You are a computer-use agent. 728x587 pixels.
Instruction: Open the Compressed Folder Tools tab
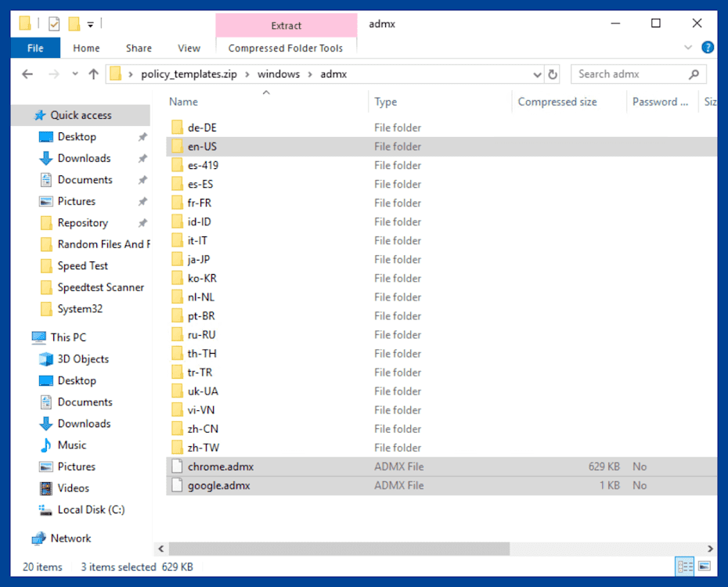coord(286,48)
